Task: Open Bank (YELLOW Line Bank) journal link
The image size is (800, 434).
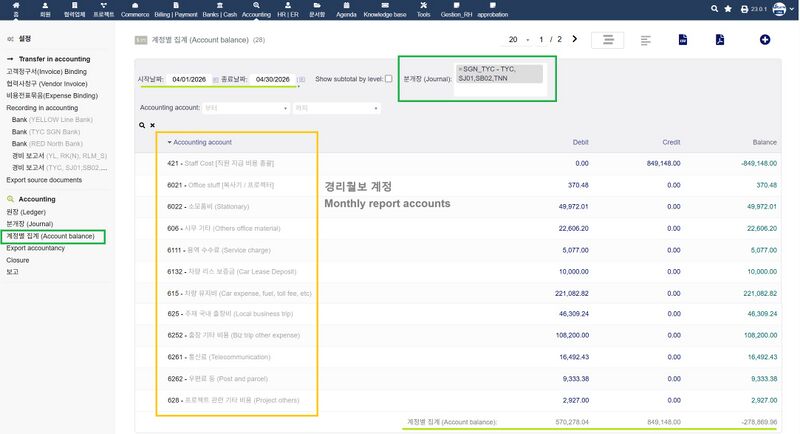Action: click(52, 119)
